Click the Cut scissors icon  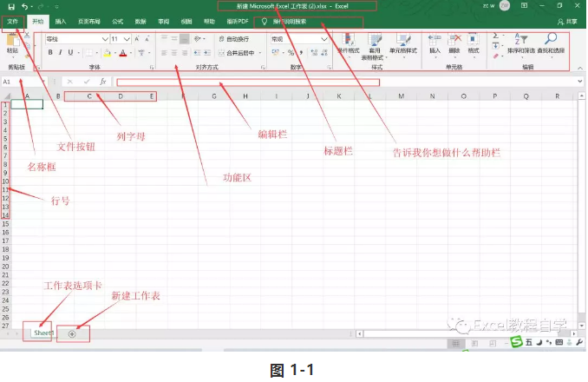click(27, 36)
